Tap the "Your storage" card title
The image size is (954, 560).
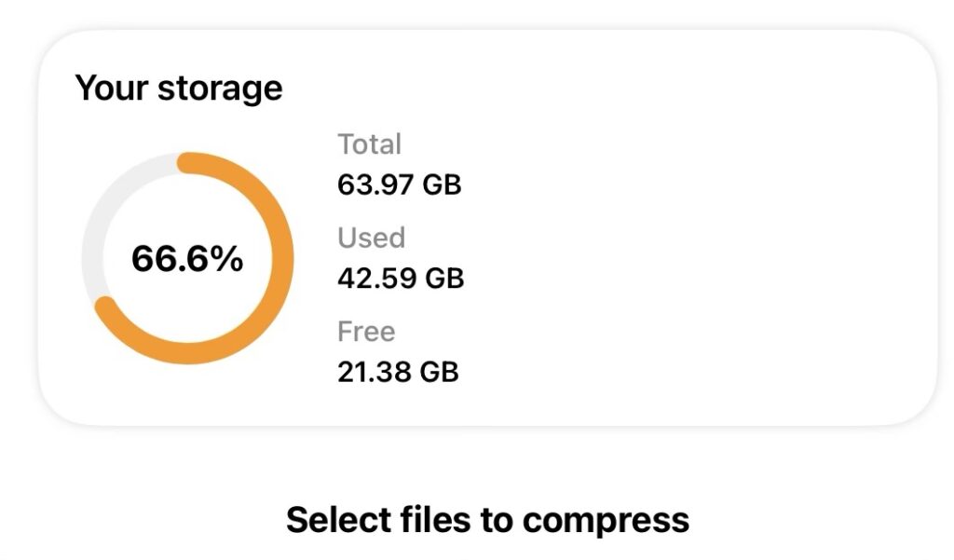coord(179,89)
